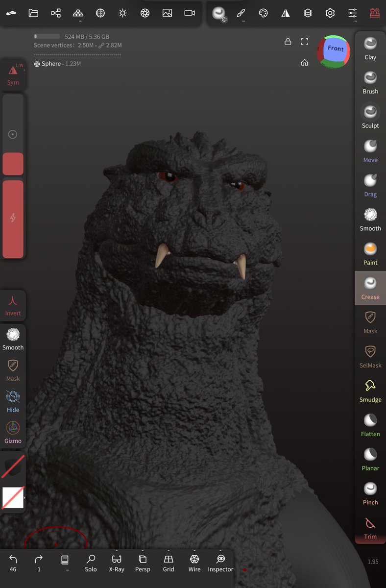Open the Interface sliders menu
386x588 pixels.
[353, 13]
